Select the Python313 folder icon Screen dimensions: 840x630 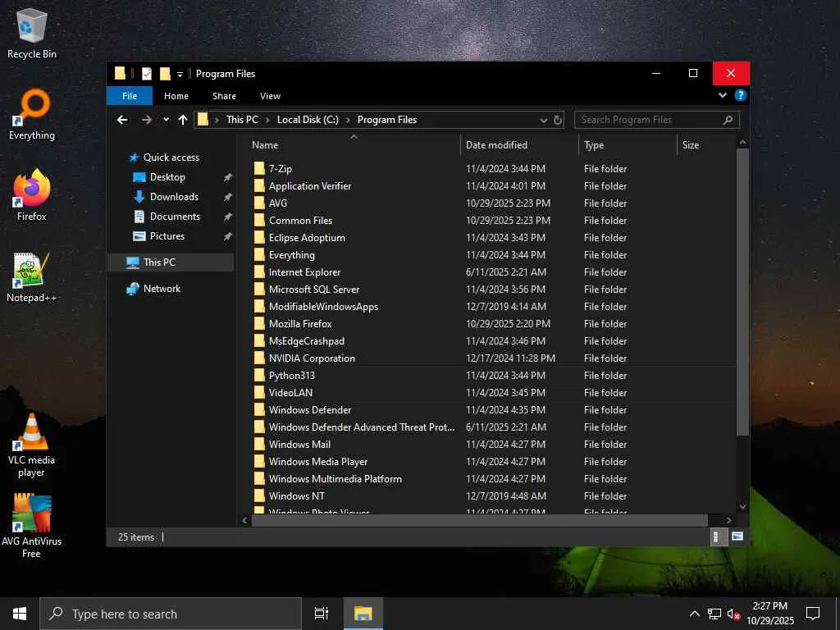click(259, 375)
